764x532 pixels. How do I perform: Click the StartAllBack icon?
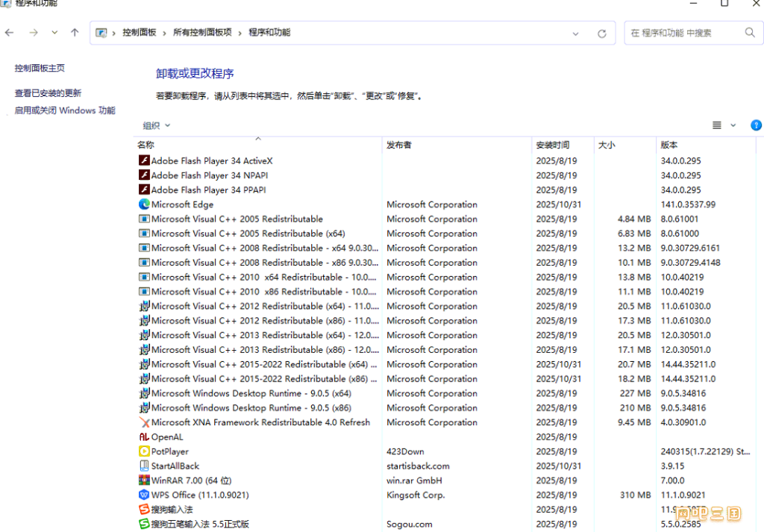point(144,466)
